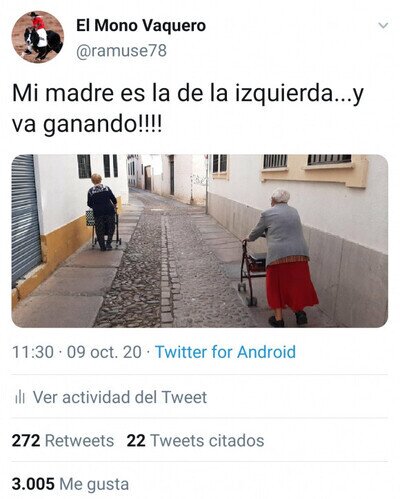The height and width of the screenshot is (499, 400).
Task: Click the bar chart analytics icon
Action: 20,397
